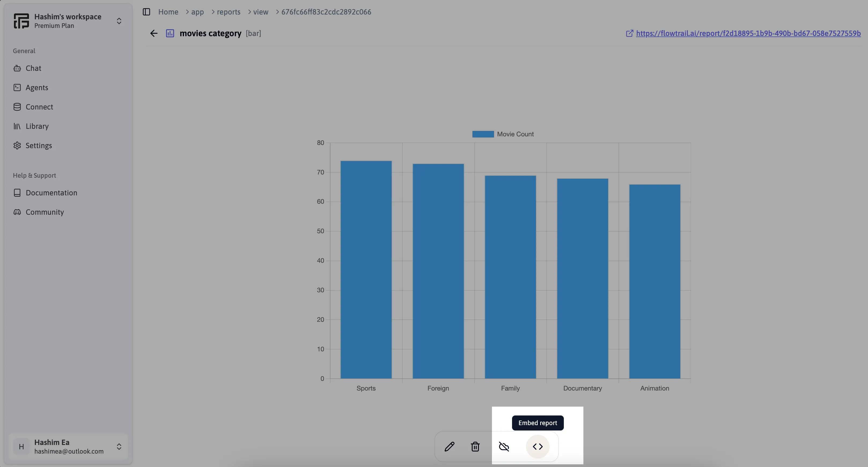Click the visibility toggle (eye) icon
The height and width of the screenshot is (467, 868).
point(504,446)
